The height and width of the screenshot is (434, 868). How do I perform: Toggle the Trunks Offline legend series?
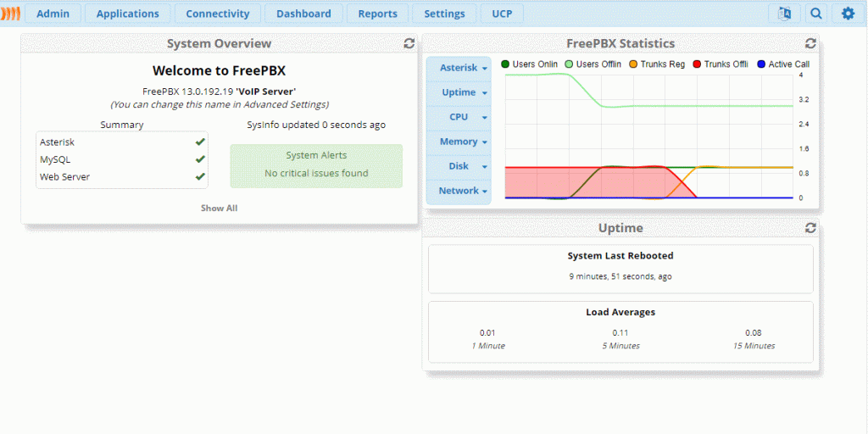[721, 64]
